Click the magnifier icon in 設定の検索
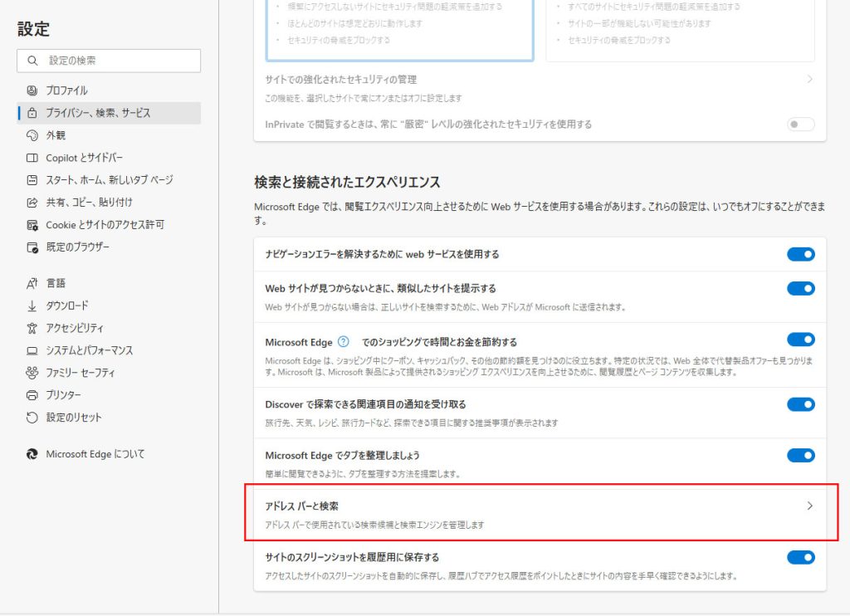Screen dimensions: 850x616 [32, 61]
